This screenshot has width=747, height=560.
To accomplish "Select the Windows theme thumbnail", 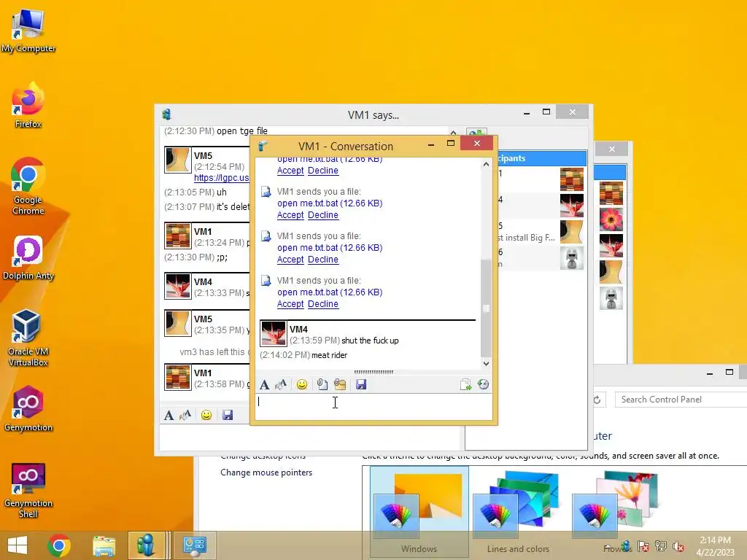I will [419, 510].
